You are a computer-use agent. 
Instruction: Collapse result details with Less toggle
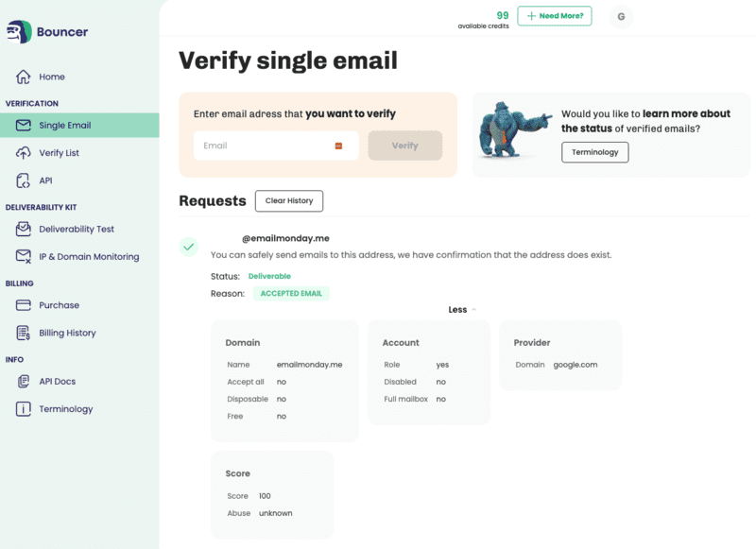point(461,310)
